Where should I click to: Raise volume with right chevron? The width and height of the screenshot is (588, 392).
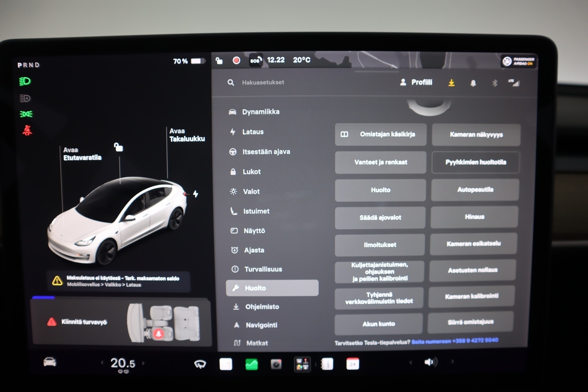coord(452,361)
